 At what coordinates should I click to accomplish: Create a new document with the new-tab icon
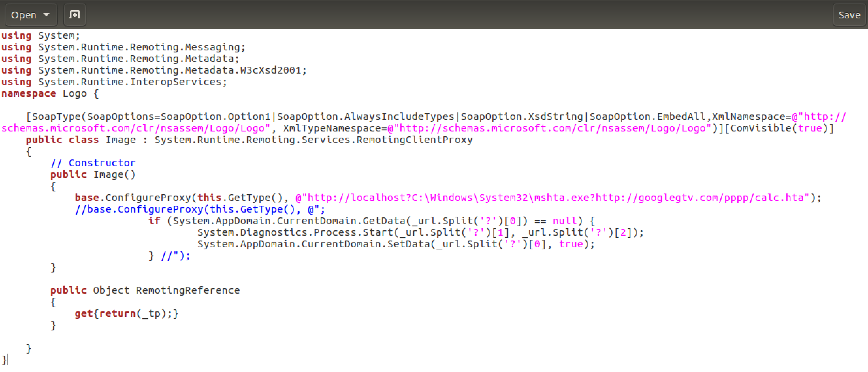[75, 15]
